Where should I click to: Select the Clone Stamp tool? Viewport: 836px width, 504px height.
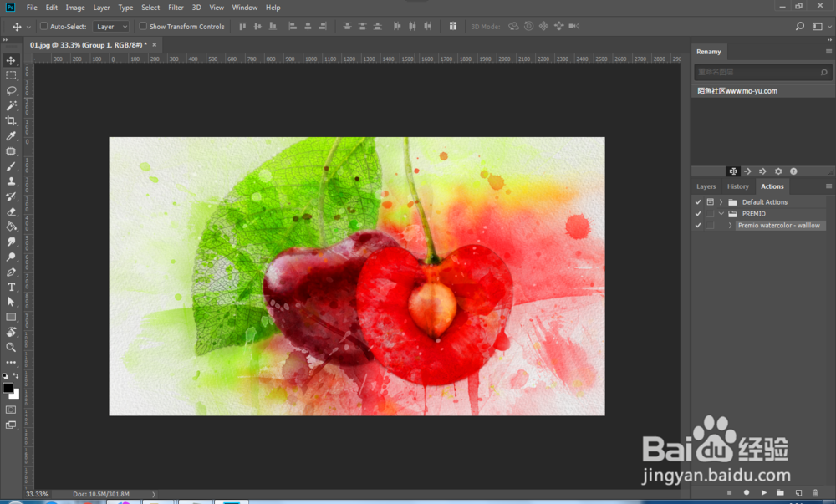[11, 181]
